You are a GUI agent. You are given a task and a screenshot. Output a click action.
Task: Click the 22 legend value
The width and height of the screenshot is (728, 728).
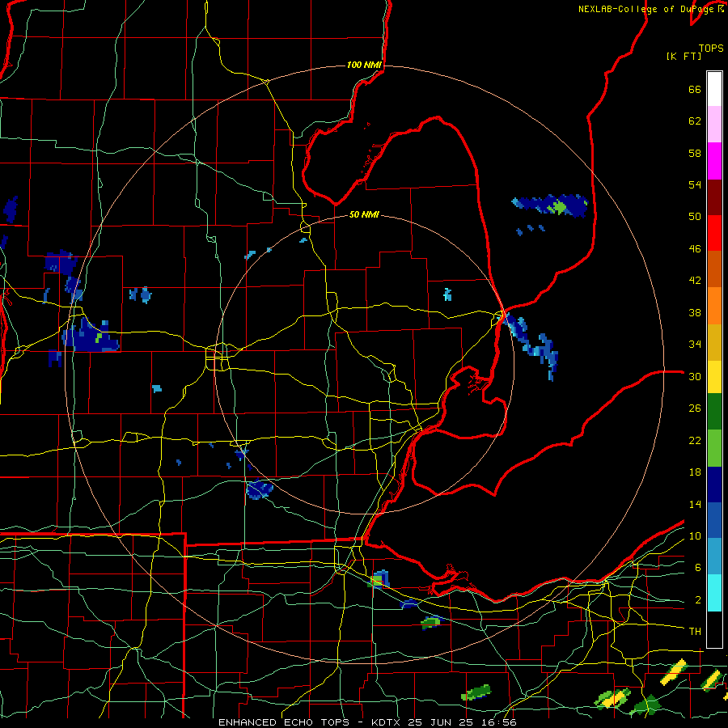click(x=695, y=440)
